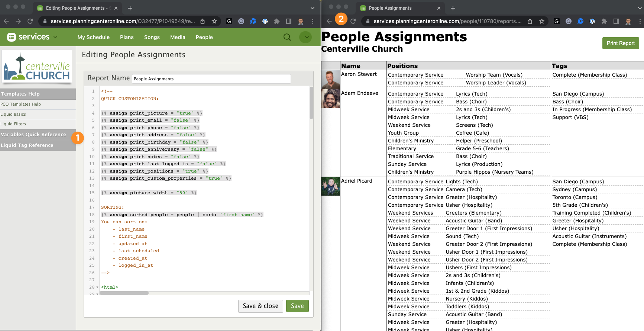Open a new tab in the right window
The height and width of the screenshot is (331, 644).
pos(453,8)
